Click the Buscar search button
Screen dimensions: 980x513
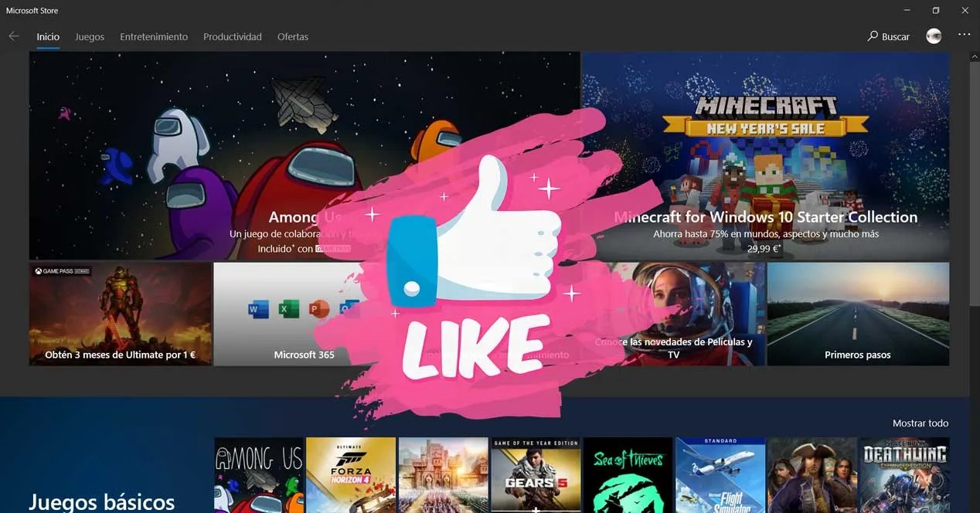[x=889, y=36]
